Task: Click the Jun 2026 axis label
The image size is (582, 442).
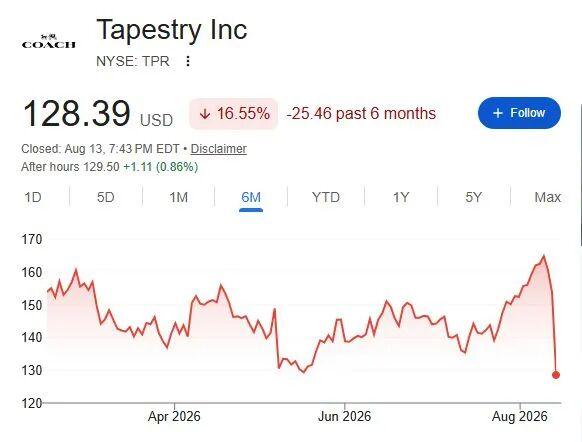Action: (x=344, y=416)
